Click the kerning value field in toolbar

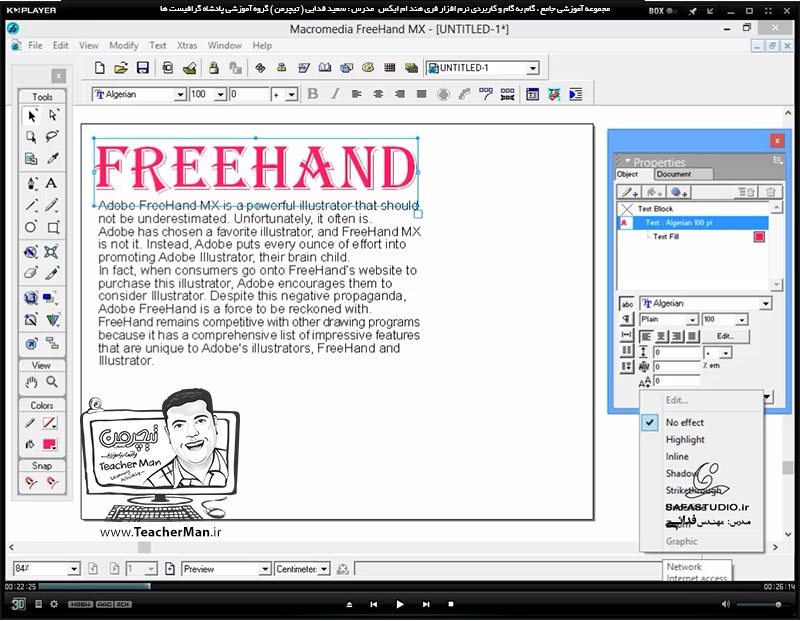tap(248, 95)
